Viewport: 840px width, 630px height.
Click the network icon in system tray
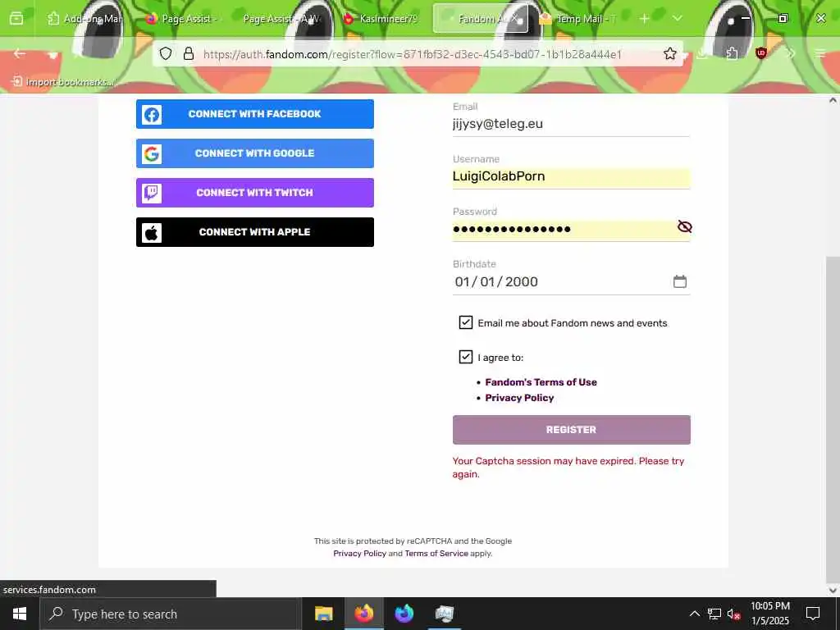click(714, 614)
